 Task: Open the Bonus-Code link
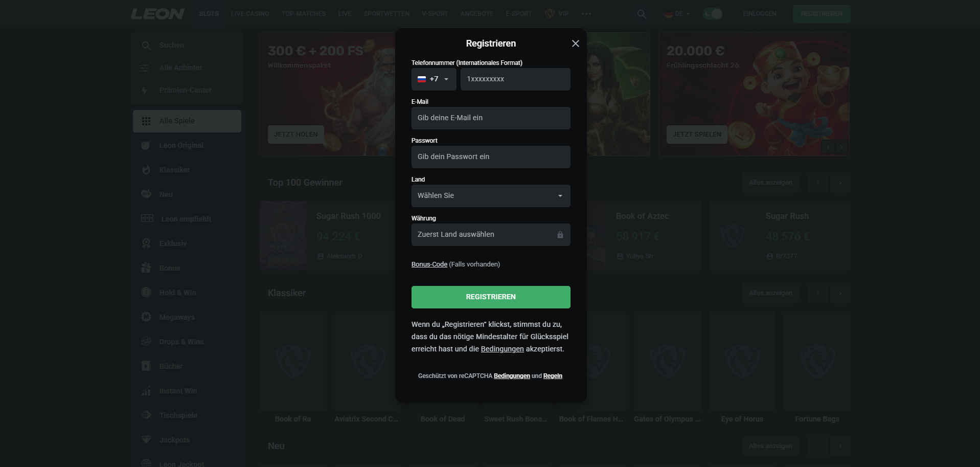coord(429,264)
